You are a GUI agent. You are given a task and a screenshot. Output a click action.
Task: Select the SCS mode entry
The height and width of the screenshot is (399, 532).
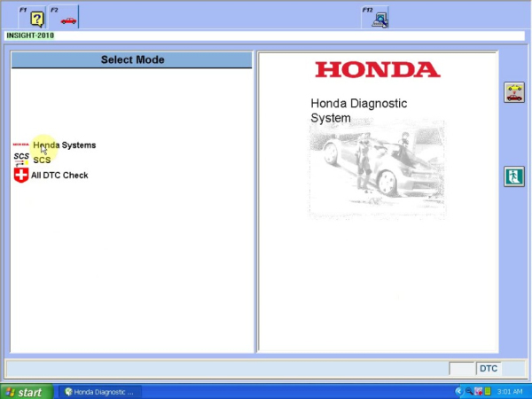coord(42,160)
